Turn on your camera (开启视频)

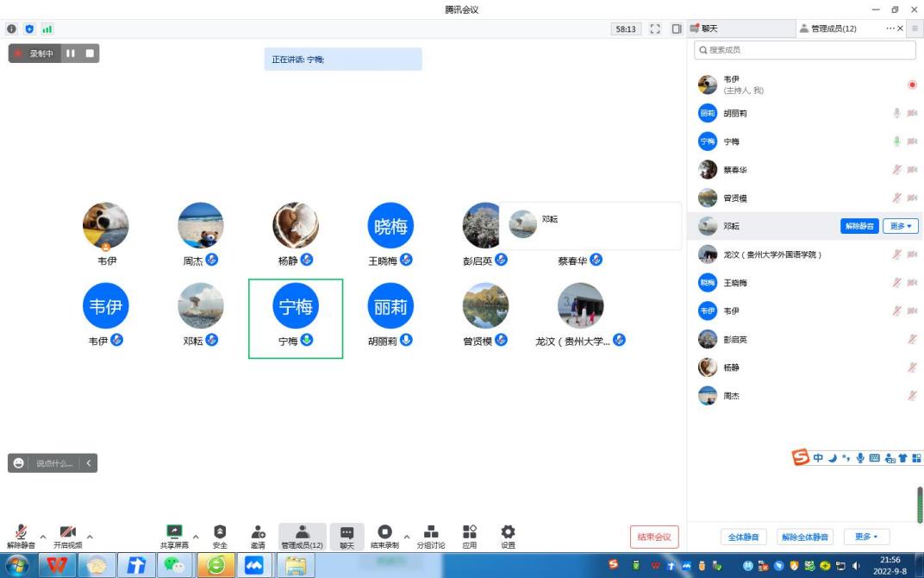(68, 536)
